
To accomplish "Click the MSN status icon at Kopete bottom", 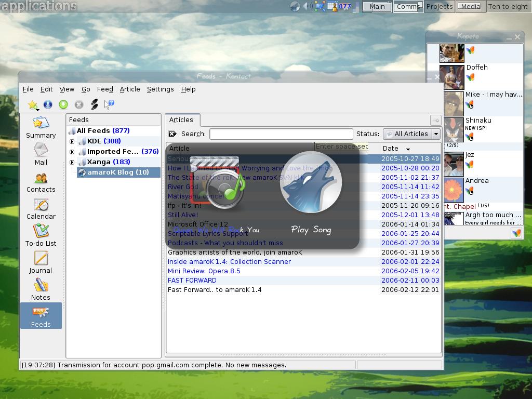I will [516, 233].
